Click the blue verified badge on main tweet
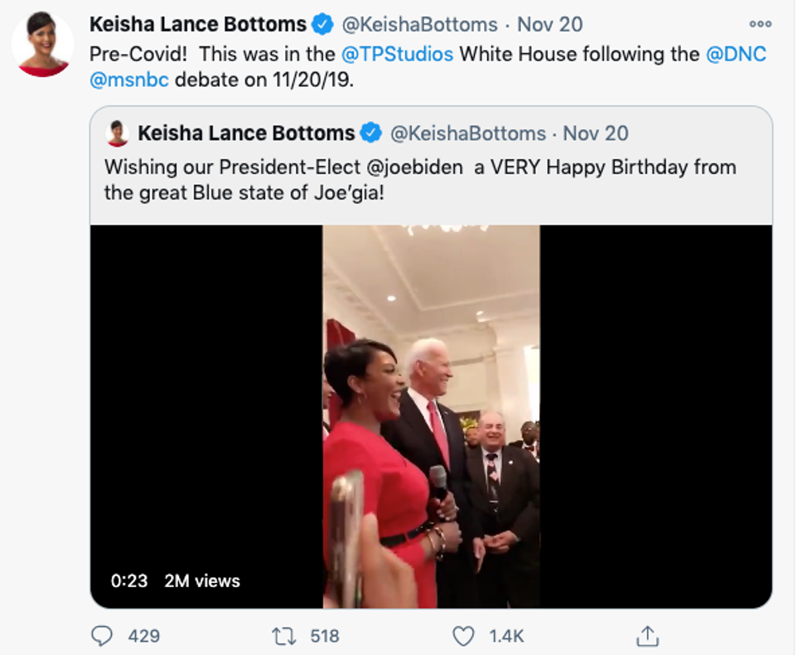The width and height of the screenshot is (812, 655). point(321,24)
